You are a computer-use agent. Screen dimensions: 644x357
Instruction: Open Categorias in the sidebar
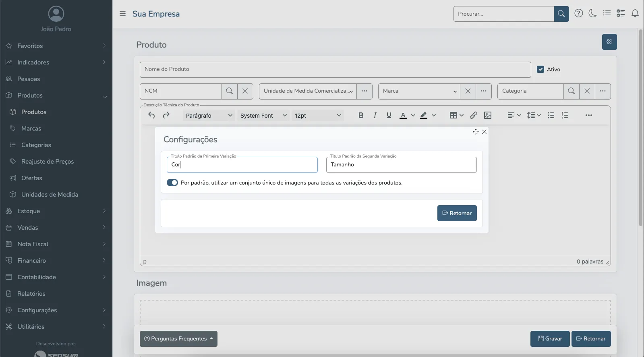pyautogui.click(x=36, y=145)
